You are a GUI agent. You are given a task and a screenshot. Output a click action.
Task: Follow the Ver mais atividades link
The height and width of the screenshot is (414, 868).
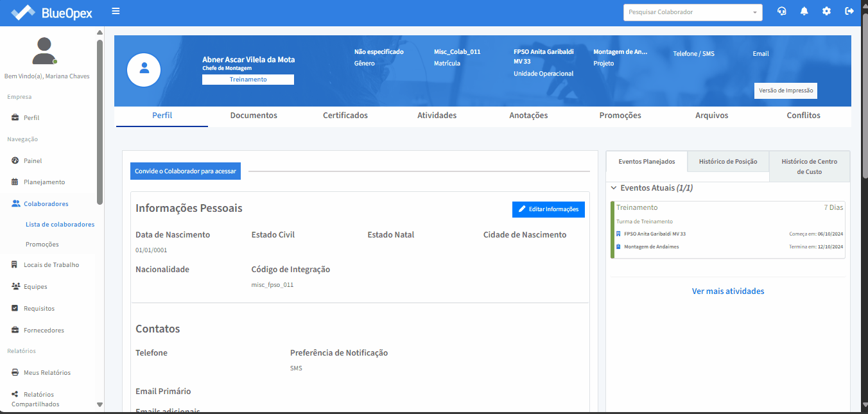point(728,291)
